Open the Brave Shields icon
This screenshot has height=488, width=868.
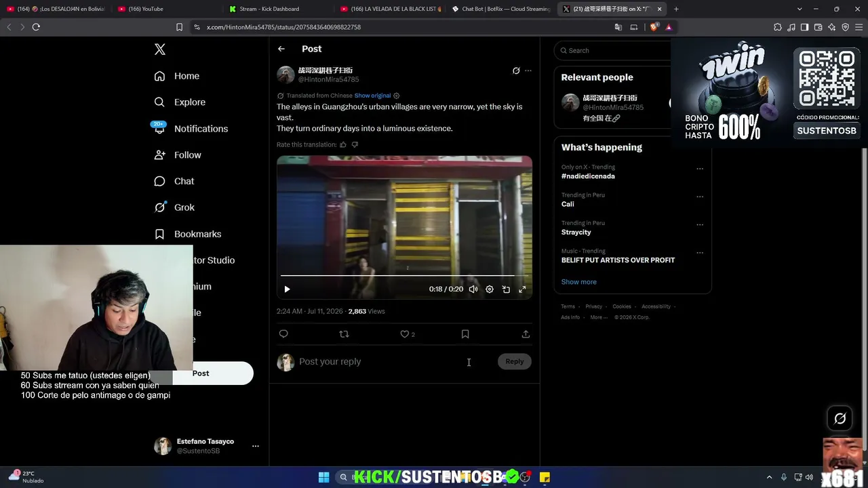coord(654,27)
